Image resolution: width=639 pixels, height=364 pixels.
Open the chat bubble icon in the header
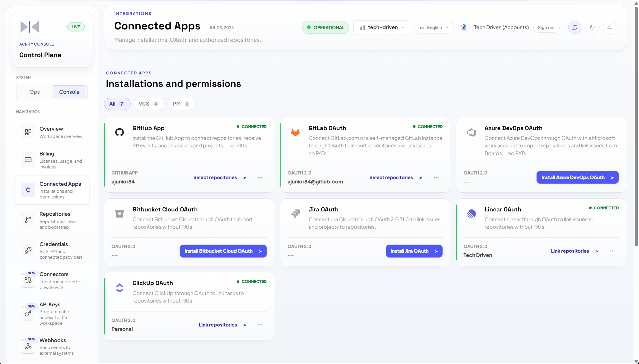click(x=575, y=27)
